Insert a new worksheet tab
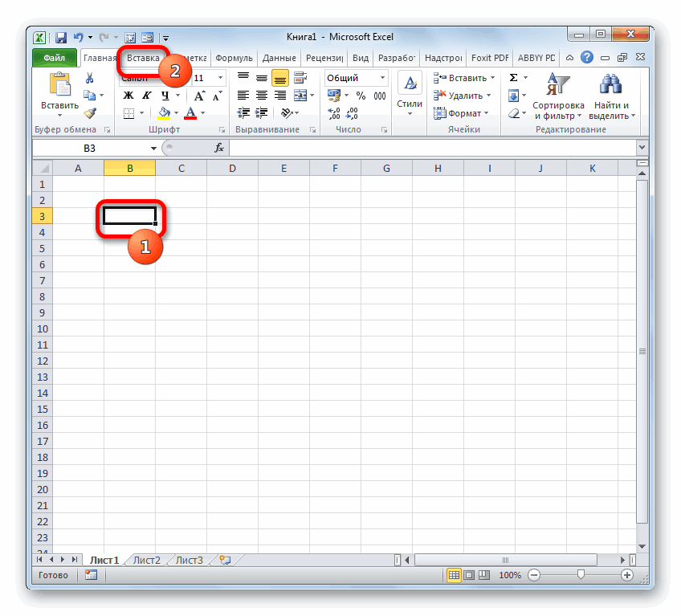 pyautogui.click(x=225, y=560)
